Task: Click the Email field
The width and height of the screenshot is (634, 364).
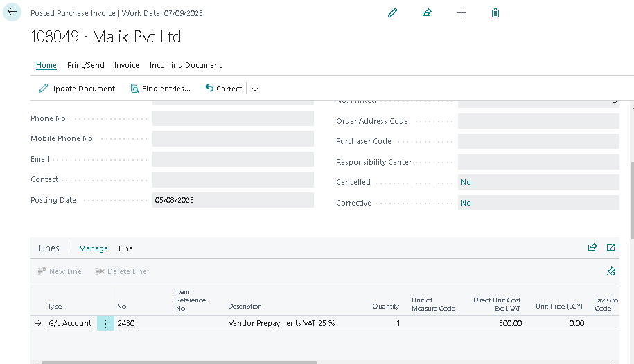Action: tap(233, 159)
